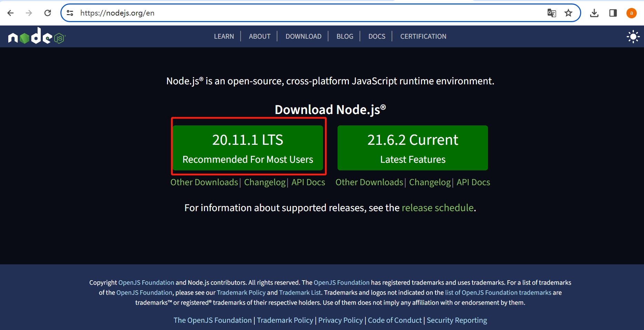Viewport: 644px width, 330px height.
Task: Open the translate page icon
Action: point(552,13)
